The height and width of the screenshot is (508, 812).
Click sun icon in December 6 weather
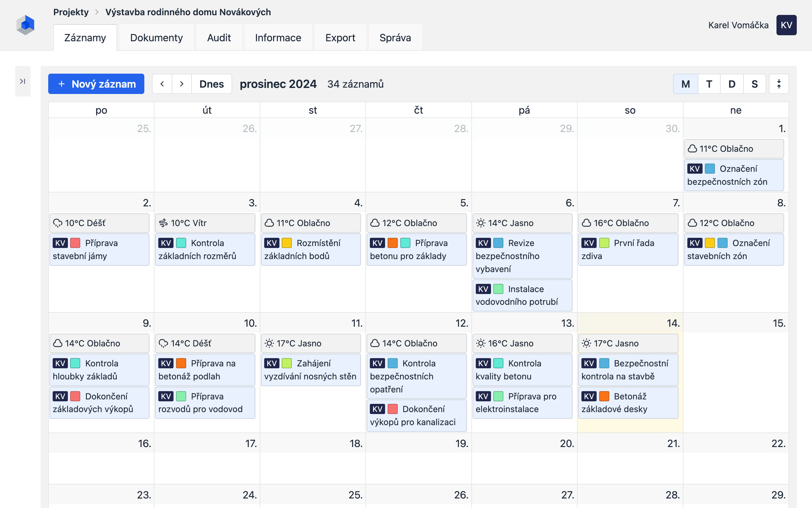[481, 223]
